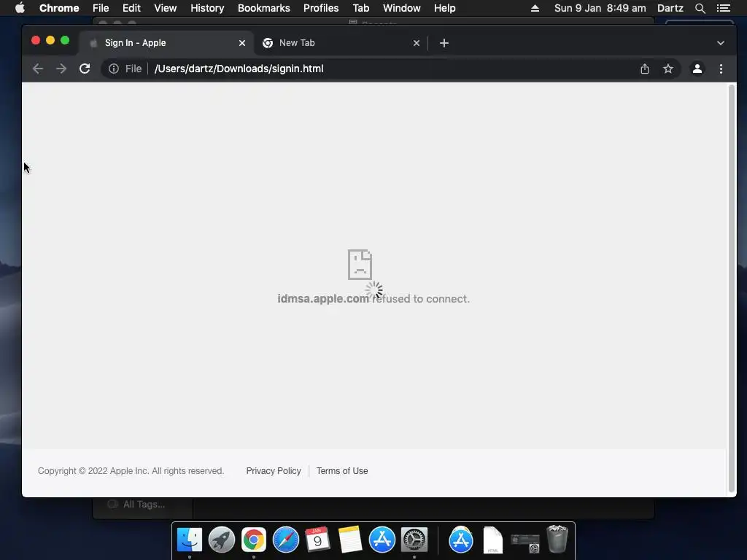
Task: Click the idmsa.apple.com refused to connect text
Action: click(x=373, y=298)
